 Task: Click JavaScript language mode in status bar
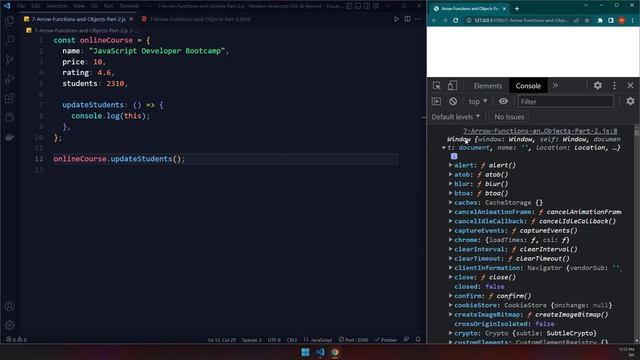click(318, 340)
